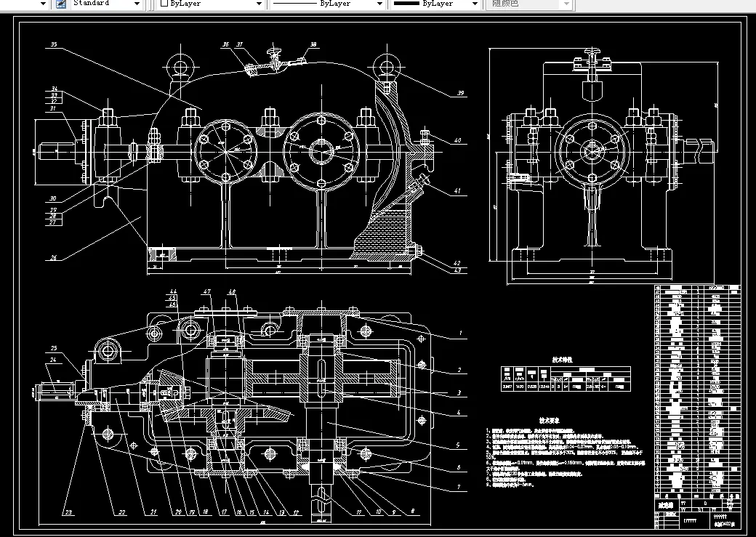Select part callout number 25
756x537 pixels.
pos(54,348)
